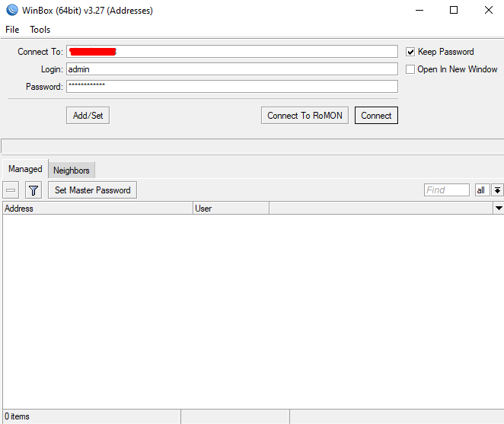Viewport: 504px width, 424px height.
Task: Click the WinBox logo in title bar
Action: (10, 11)
